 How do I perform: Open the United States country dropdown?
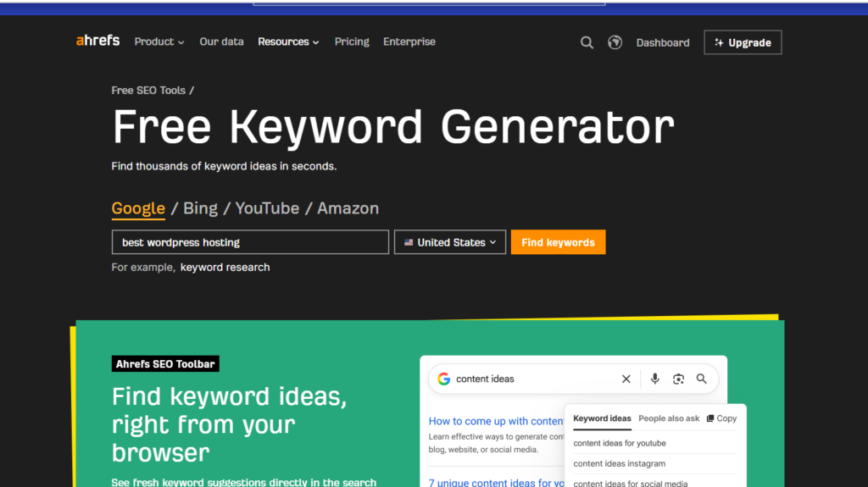pos(450,242)
